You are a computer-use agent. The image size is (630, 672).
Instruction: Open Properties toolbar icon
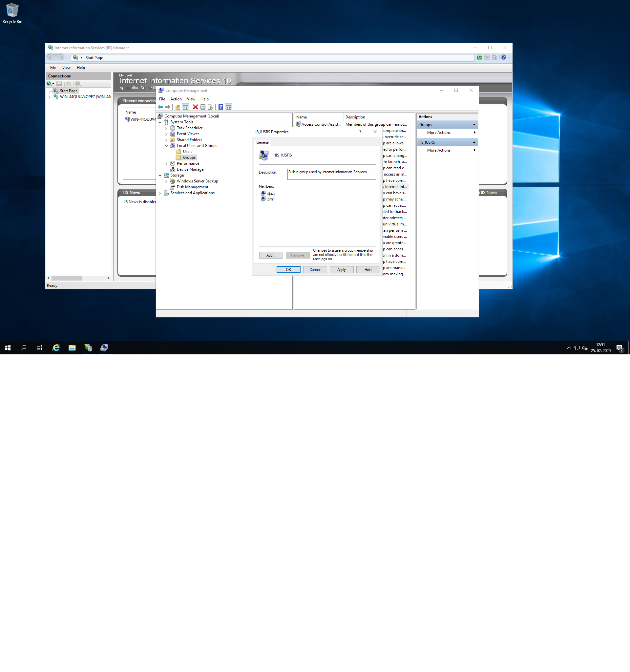203,107
